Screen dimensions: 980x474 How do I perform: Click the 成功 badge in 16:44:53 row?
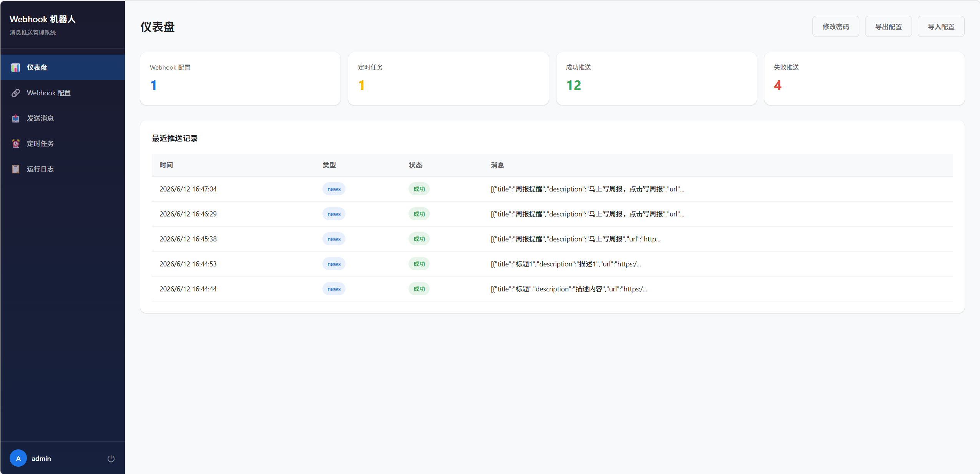click(x=419, y=264)
